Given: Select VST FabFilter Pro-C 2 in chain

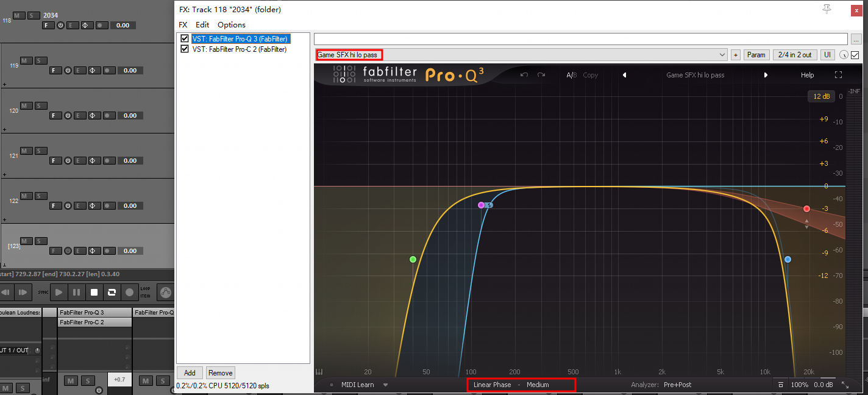Looking at the screenshot, I should (240, 49).
